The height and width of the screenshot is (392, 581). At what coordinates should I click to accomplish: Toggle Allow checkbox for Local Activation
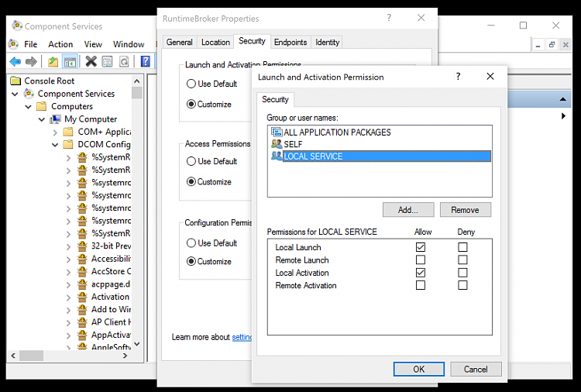[x=420, y=273]
